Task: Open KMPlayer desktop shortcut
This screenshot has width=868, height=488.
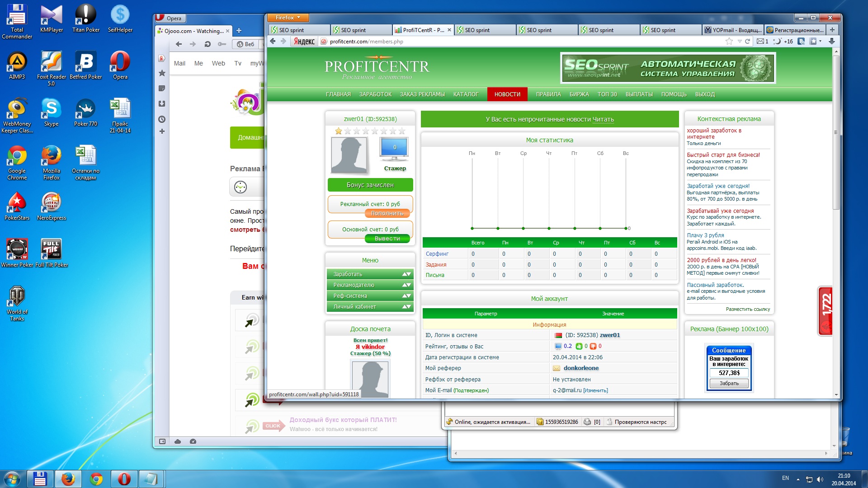Action: point(52,18)
